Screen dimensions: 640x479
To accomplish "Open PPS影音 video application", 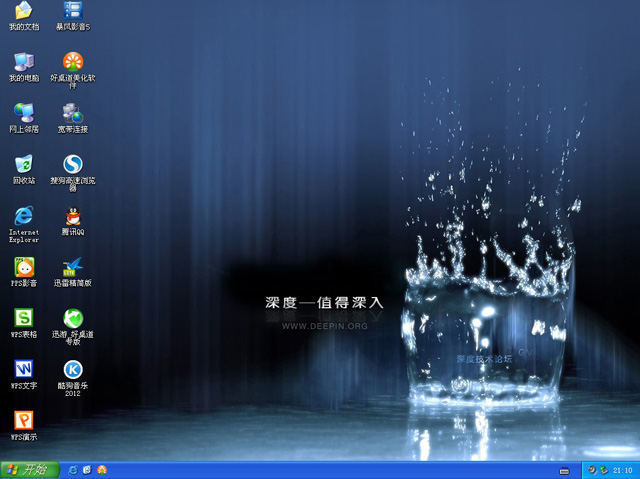I will pos(23,267).
